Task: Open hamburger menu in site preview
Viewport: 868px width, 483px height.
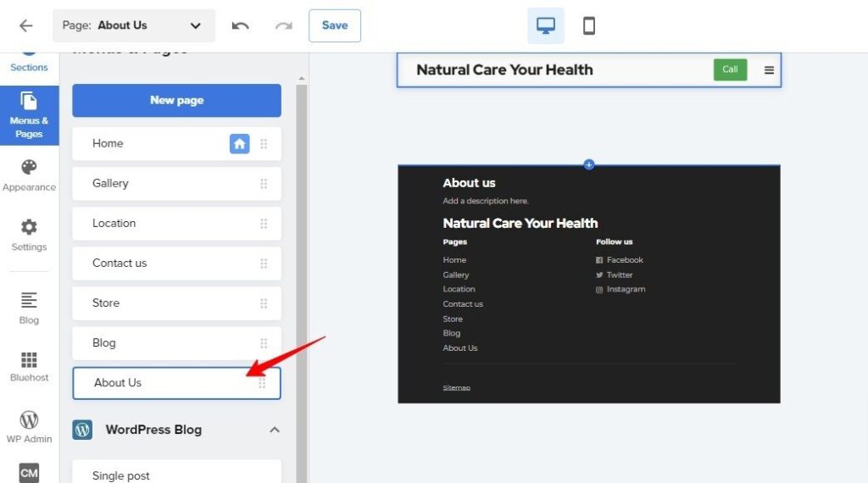Action: click(x=770, y=70)
